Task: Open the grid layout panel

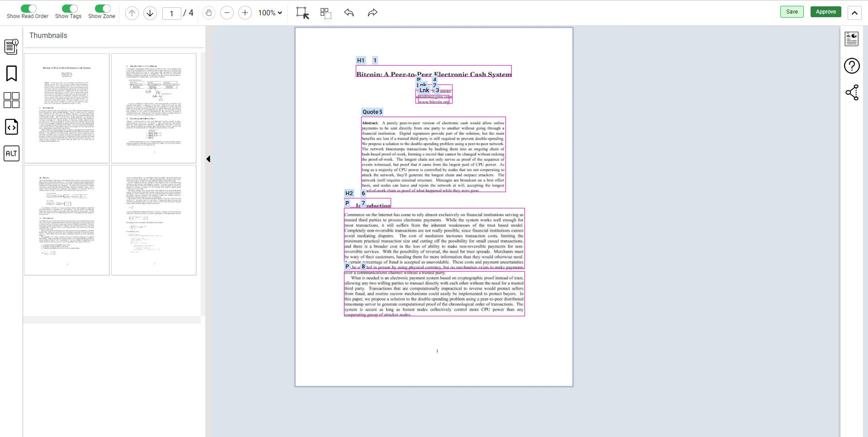Action: [x=11, y=100]
